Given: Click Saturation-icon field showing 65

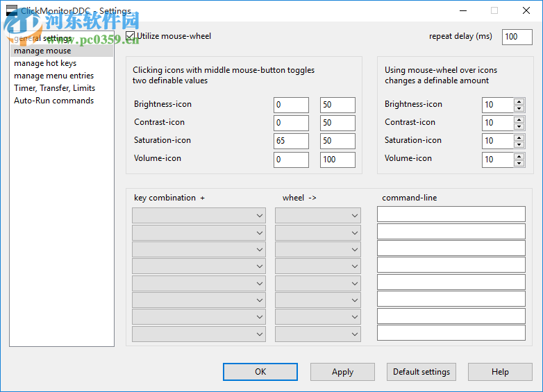Looking at the screenshot, I should click(x=291, y=141).
